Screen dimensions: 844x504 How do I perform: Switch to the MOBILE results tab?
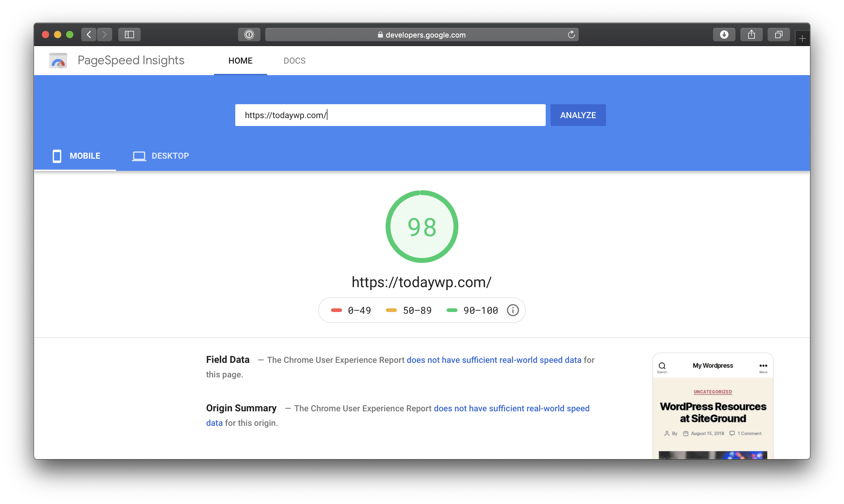[75, 156]
